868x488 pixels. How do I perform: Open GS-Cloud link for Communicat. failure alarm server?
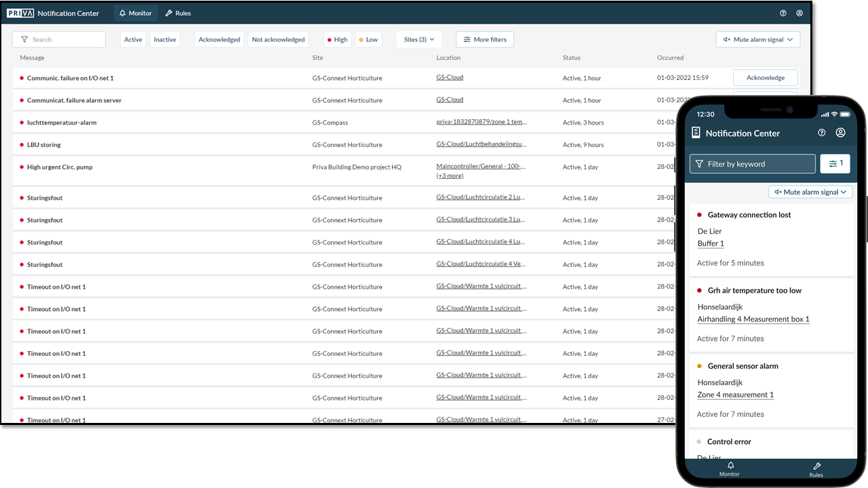(450, 100)
